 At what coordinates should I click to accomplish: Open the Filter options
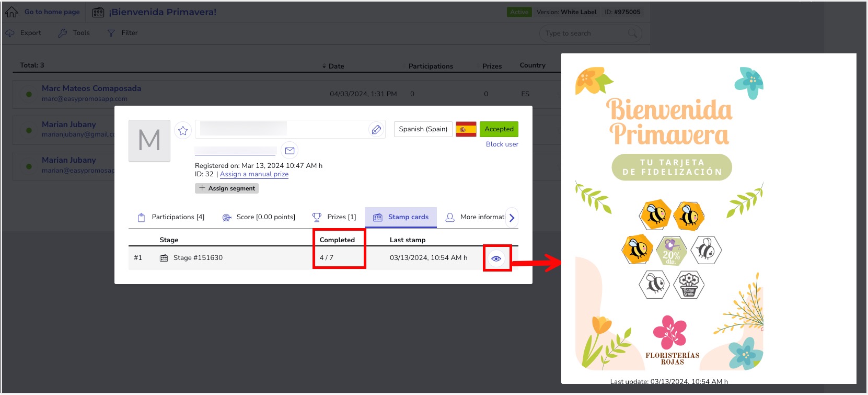[123, 33]
